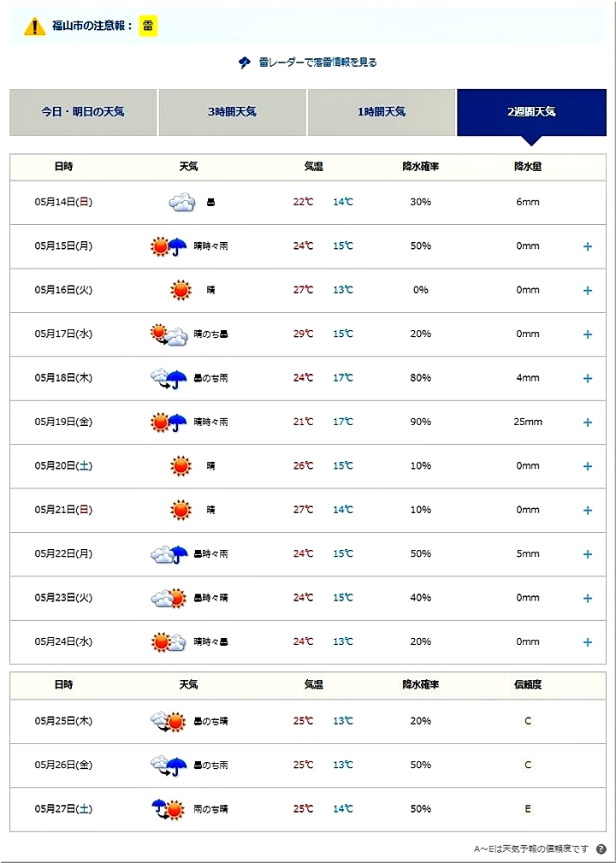The image size is (616, 863).
Task: Click the yellow thunder warning badge
Action: pyautogui.click(x=149, y=26)
